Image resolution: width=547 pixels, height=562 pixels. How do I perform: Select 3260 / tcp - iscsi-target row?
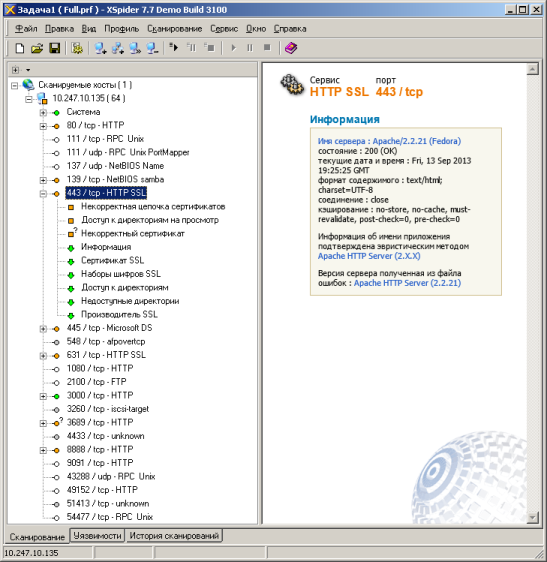108,409
